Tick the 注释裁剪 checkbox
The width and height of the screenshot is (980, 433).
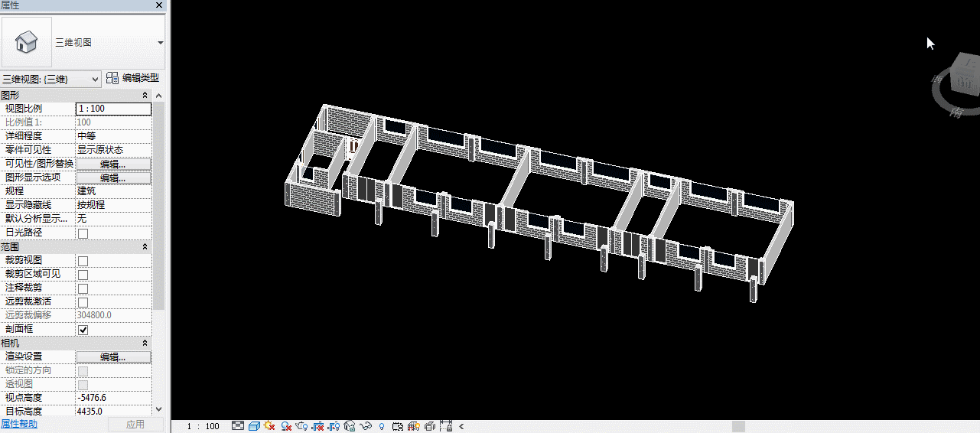[x=83, y=288]
